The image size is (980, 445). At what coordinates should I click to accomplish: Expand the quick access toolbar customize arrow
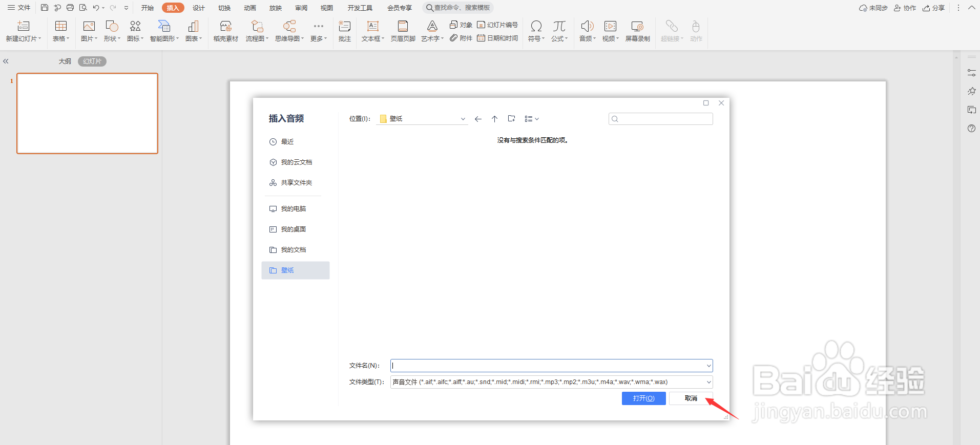pyautogui.click(x=126, y=8)
